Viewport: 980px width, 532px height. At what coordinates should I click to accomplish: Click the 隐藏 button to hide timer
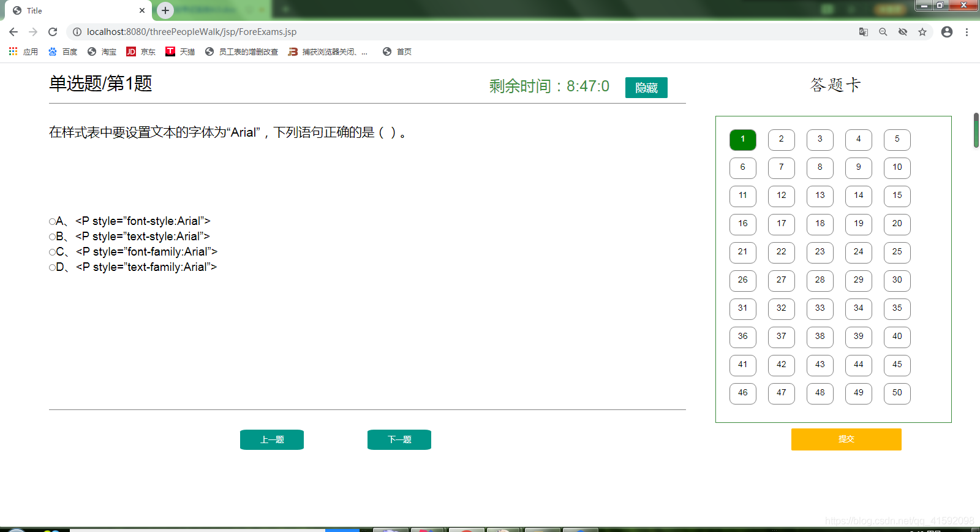646,88
